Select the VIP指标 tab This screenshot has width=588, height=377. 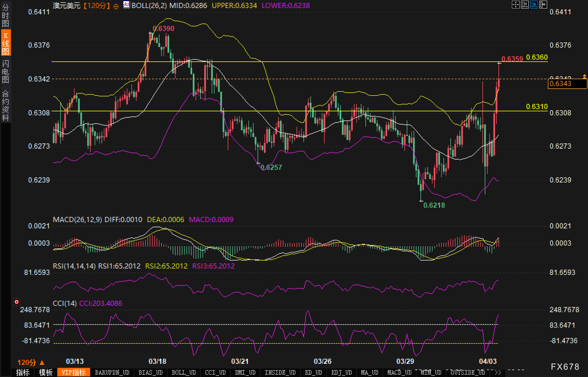[74, 372]
